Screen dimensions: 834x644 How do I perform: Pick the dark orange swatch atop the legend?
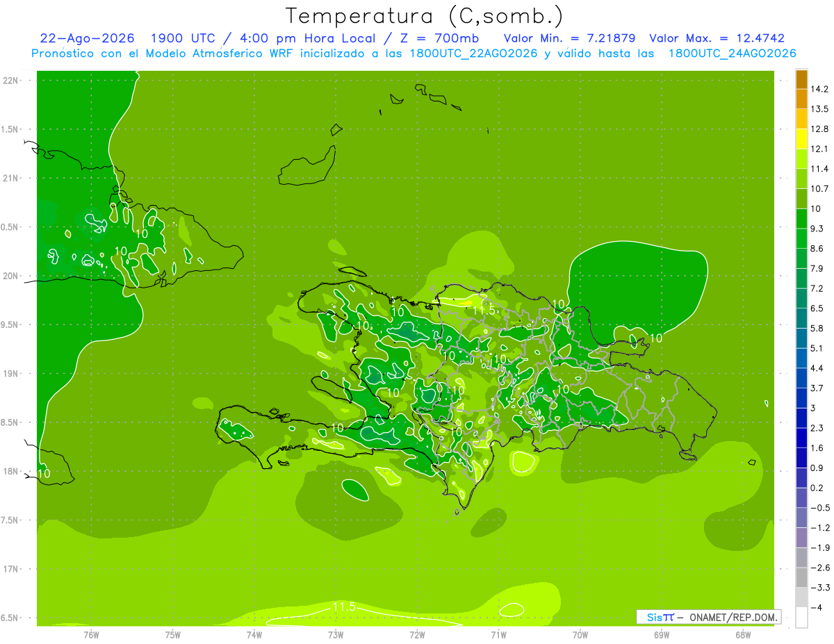click(x=801, y=79)
